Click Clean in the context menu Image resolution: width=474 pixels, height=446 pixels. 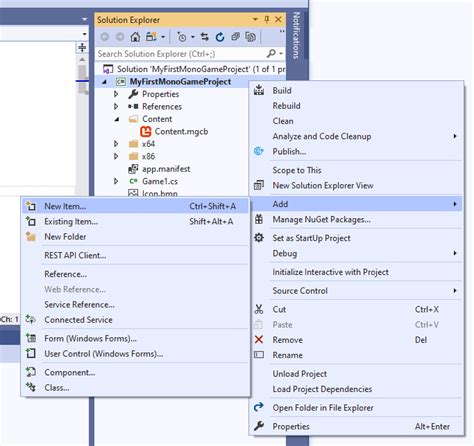click(x=356, y=121)
